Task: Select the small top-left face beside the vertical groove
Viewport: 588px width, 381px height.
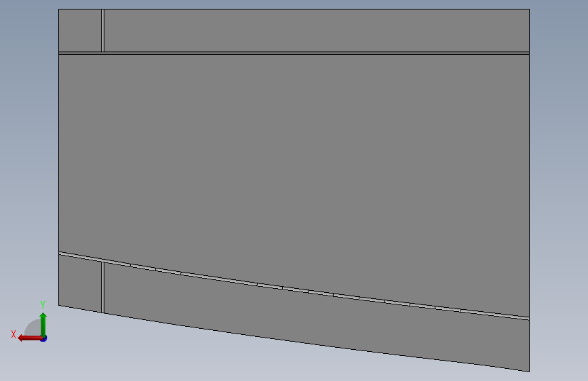Action: click(x=80, y=31)
